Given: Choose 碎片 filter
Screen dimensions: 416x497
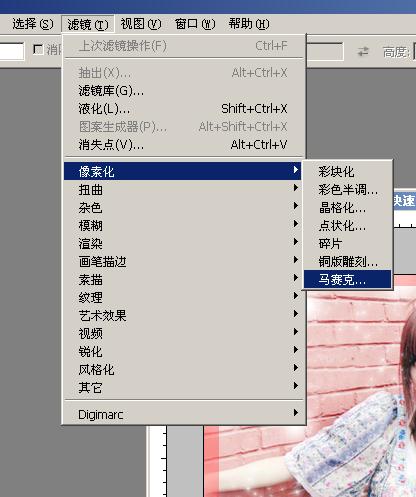Looking at the screenshot, I should click(x=348, y=244).
